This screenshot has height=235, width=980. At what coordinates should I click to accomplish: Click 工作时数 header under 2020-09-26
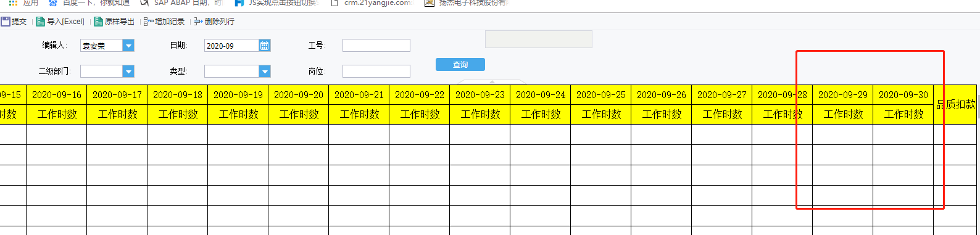pyautogui.click(x=662, y=115)
